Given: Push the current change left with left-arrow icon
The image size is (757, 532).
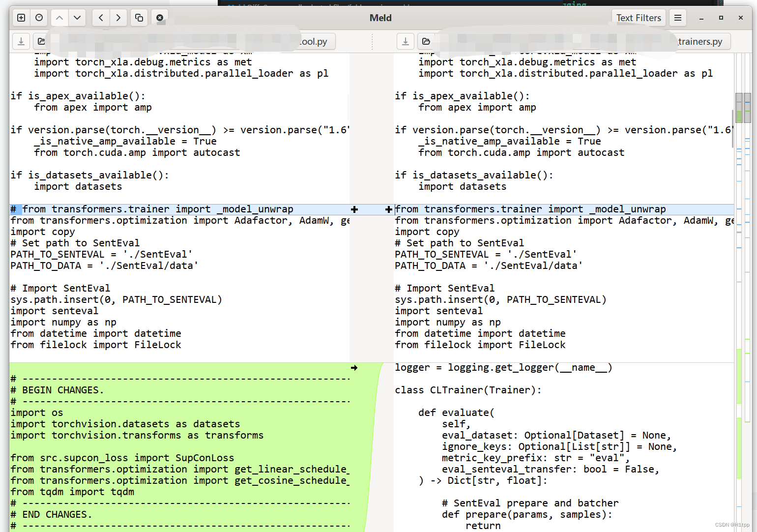Looking at the screenshot, I should click(x=100, y=17).
